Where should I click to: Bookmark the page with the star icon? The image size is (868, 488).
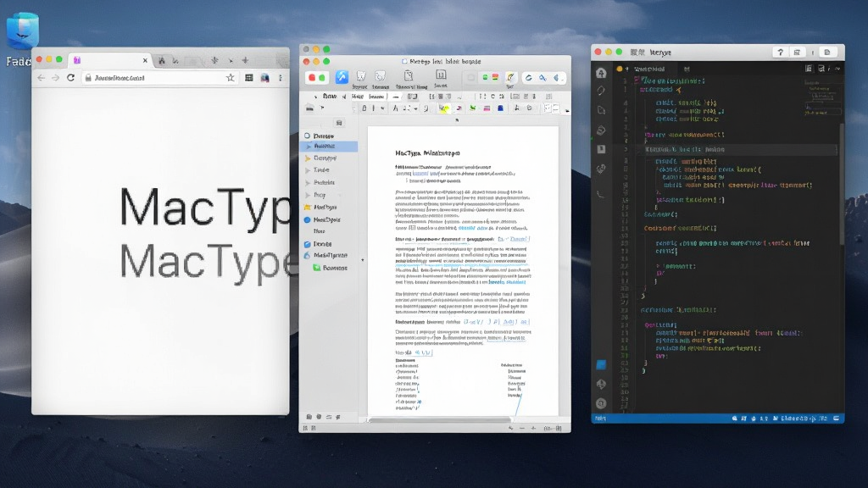pyautogui.click(x=231, y=78)
